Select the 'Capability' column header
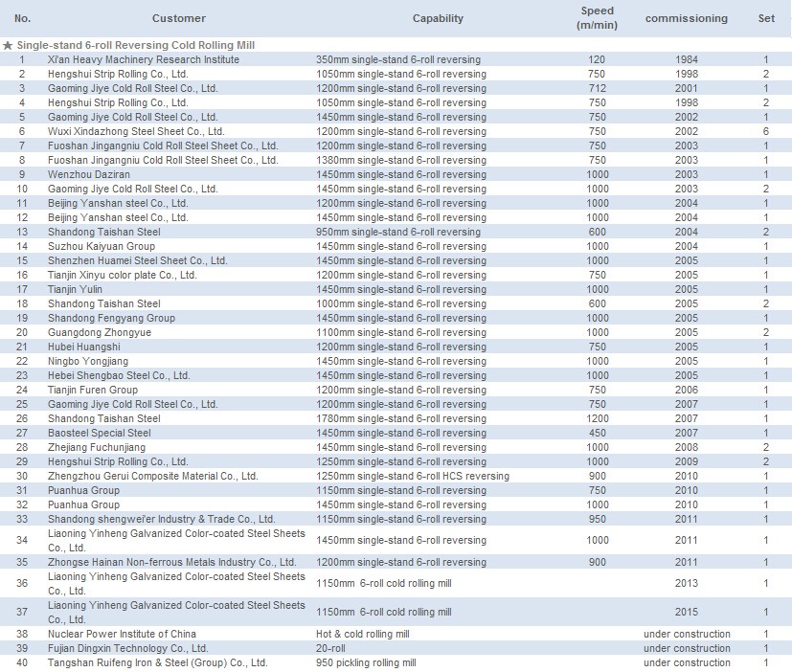The width and height of the screenshot is (792, 672). tap(438, 18)
